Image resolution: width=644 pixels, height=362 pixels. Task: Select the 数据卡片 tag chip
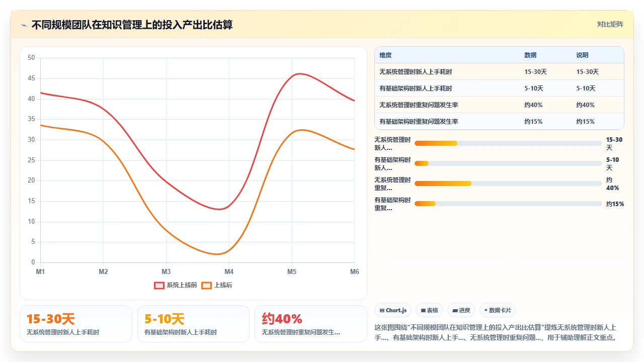coord(498,310)
